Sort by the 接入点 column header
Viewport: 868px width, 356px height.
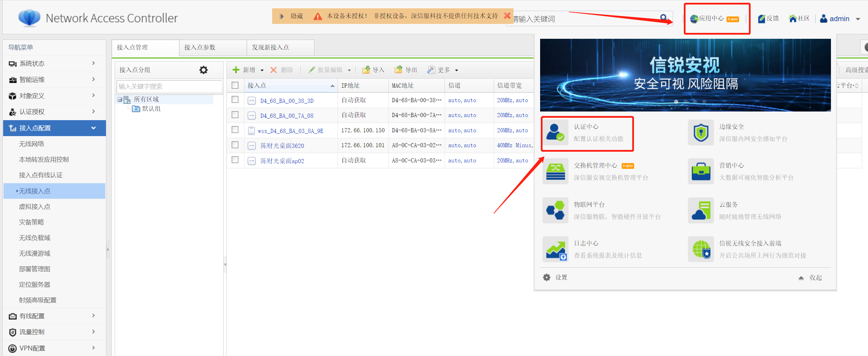coord(291,86)
